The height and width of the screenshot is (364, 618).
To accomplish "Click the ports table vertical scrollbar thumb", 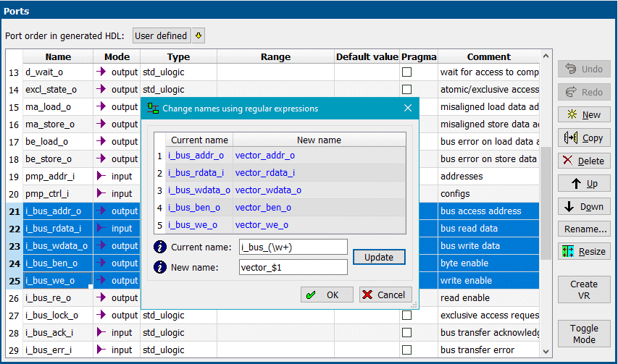I will point(546,203).
